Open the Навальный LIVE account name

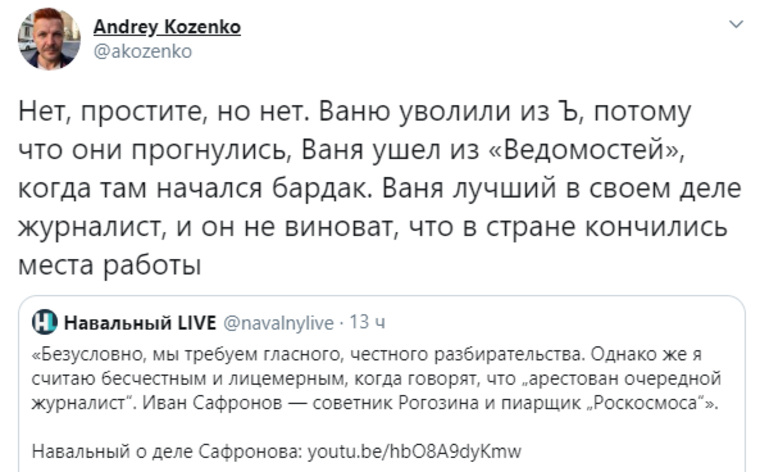click(140, 322)
